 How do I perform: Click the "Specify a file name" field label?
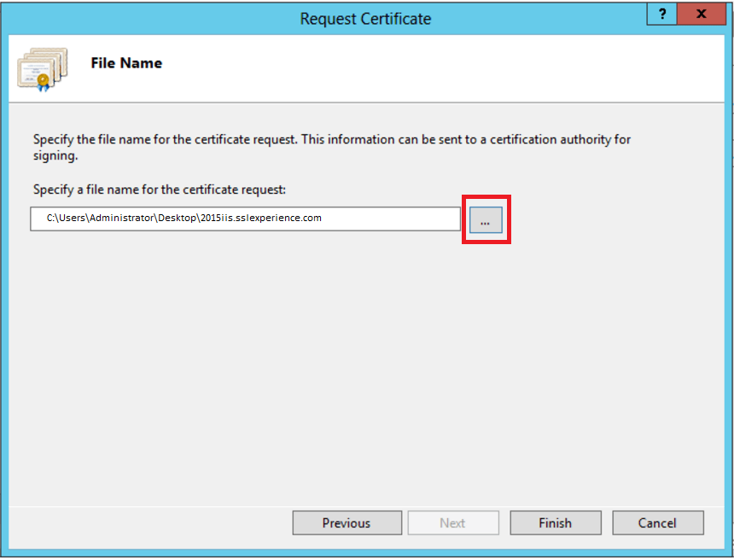click(165, 189)
